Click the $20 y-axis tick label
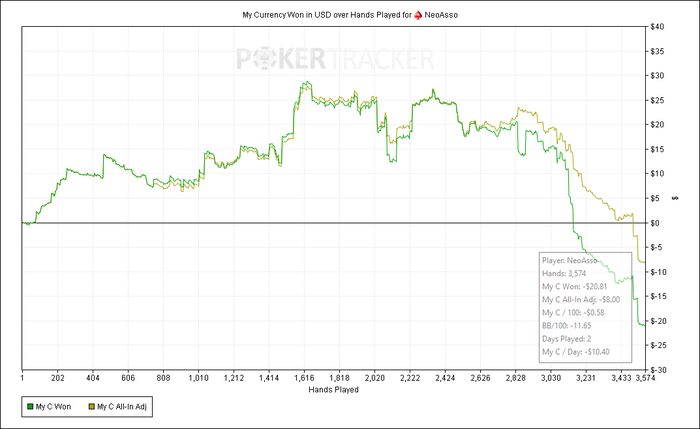Image resolution: width=700 pixels, height=429 pixels. pos(658,125)
